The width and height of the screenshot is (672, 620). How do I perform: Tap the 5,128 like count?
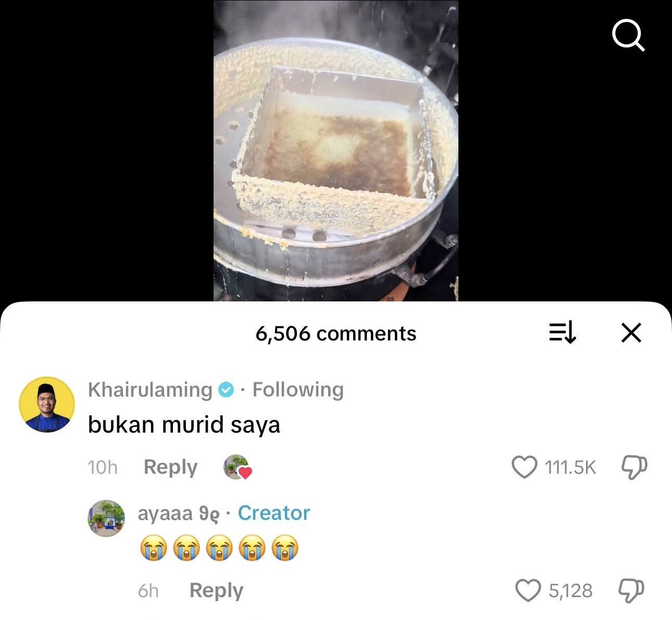tap(570, 591)
